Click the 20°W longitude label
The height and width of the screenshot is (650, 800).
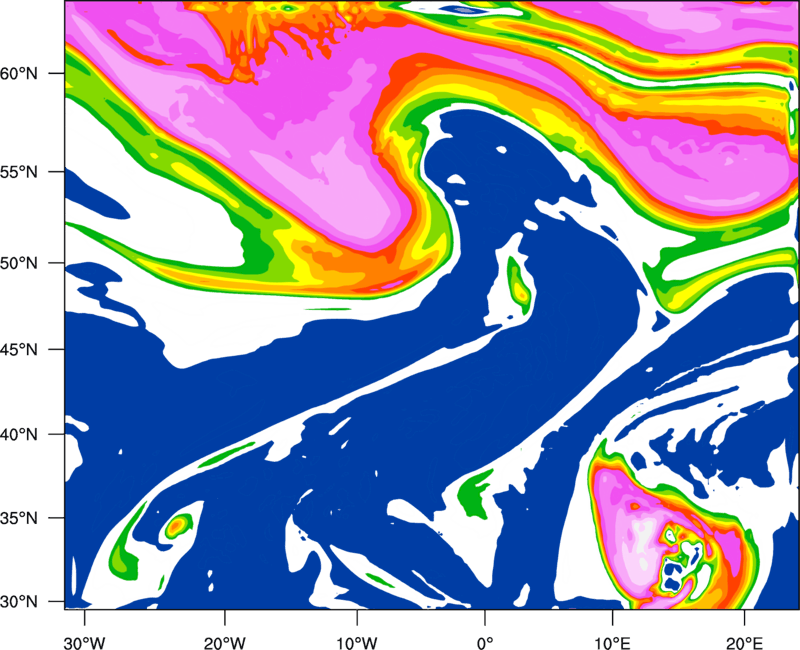coord(224,642)
